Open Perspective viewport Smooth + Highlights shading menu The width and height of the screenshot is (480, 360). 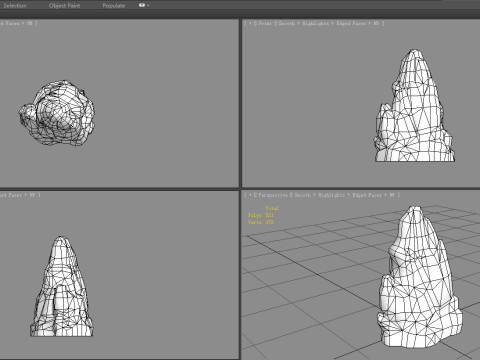tap(319, 195)
